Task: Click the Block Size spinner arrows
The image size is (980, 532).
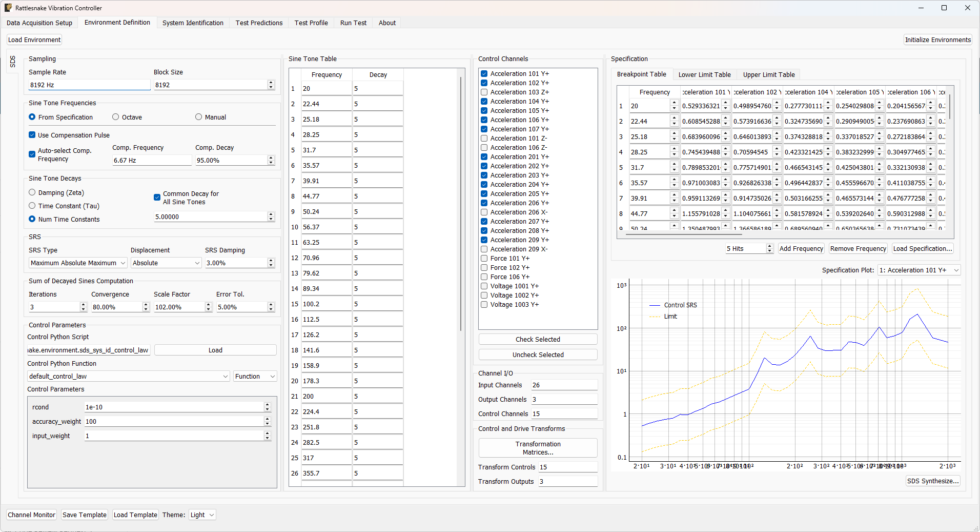Action: click(271, 85)
